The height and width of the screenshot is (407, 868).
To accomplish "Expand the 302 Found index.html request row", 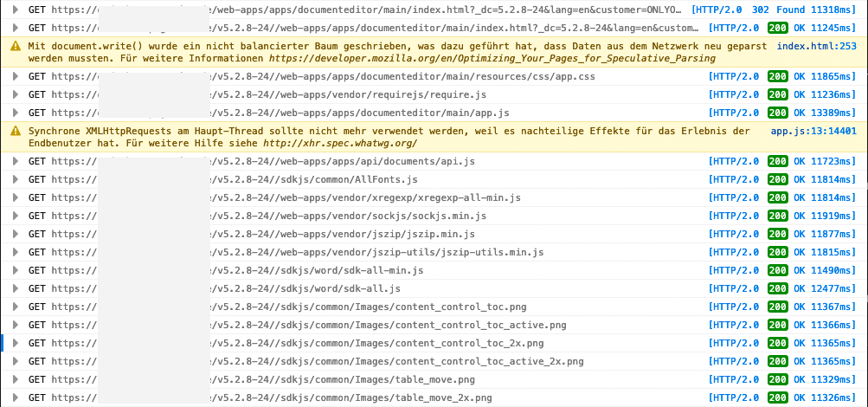I will pyautogui.click(x=16, y=10).
